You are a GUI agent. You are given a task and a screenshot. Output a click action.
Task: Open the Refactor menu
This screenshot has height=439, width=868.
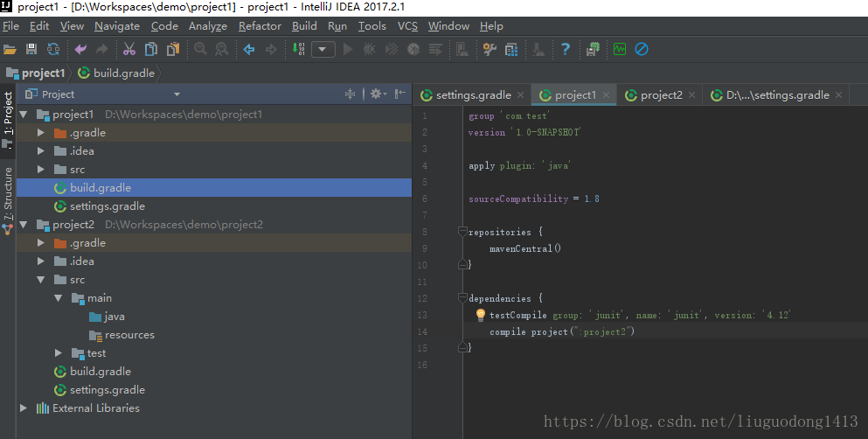point(260,26)
